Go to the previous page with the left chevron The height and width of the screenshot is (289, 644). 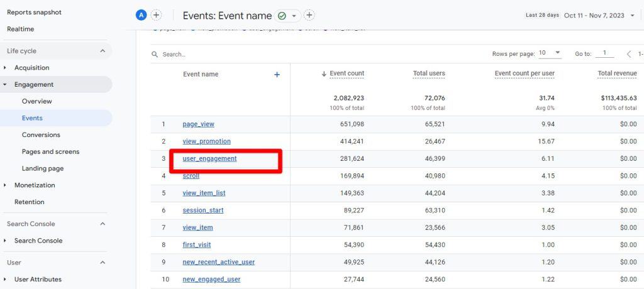pyautogui.click(x=629, y=54)
